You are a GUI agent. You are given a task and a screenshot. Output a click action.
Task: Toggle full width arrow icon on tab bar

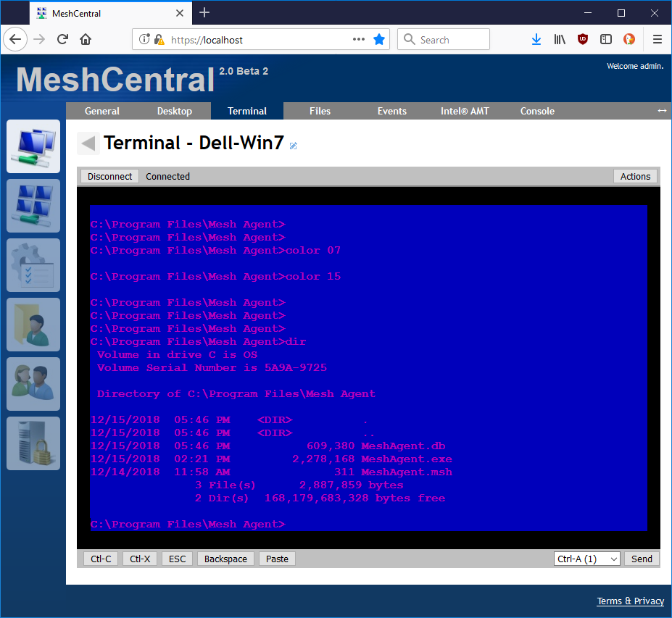pos(662,111)
